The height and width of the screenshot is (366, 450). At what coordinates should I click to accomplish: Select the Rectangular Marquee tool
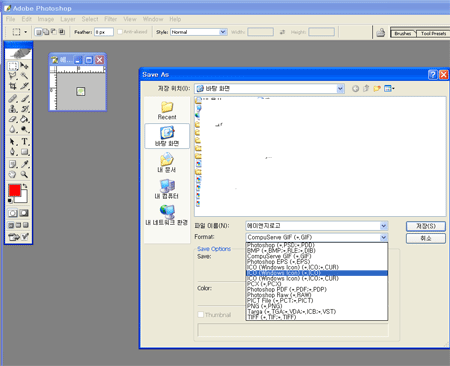click(13, 66)
